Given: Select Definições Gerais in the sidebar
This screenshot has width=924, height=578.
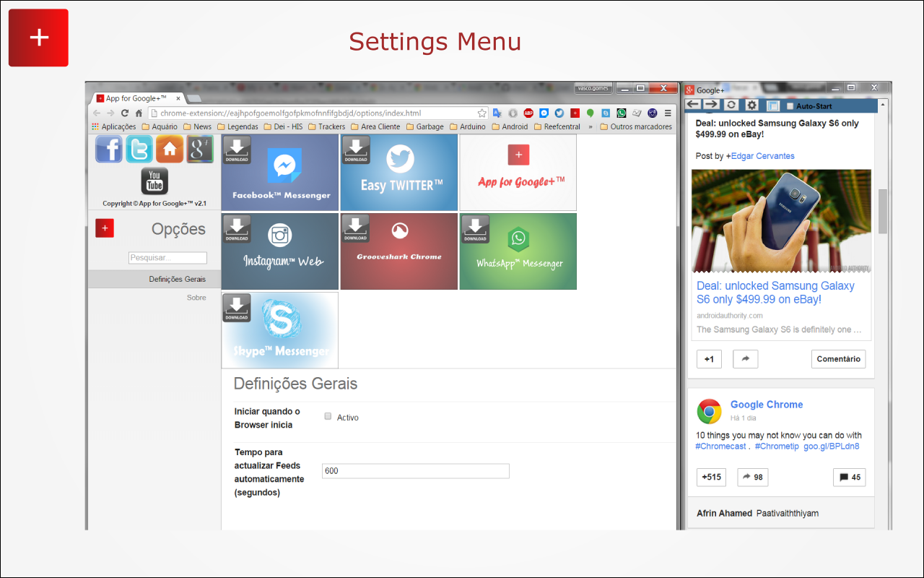Looking at the screenshot, I should (x=154, y=279).
